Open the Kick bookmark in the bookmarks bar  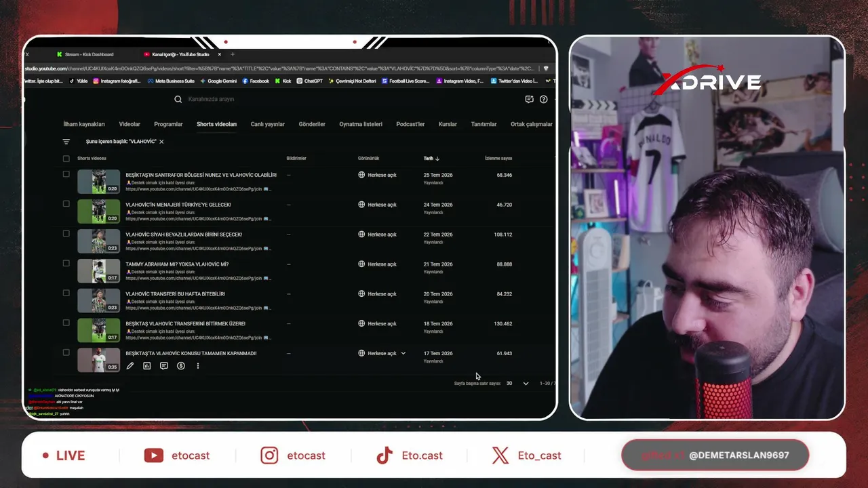click(x=282, y=81)
